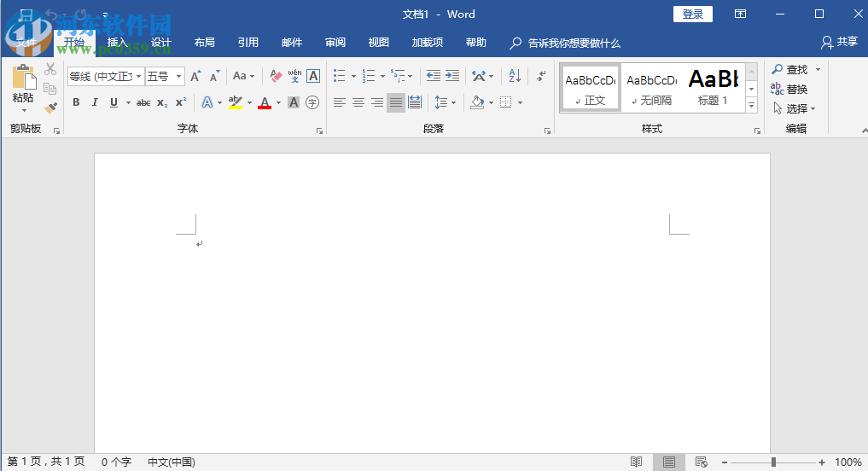The width and height of the screenshot is (868, 471).
Task: Open paragraph dialog launcher
Action: point(547,131)
